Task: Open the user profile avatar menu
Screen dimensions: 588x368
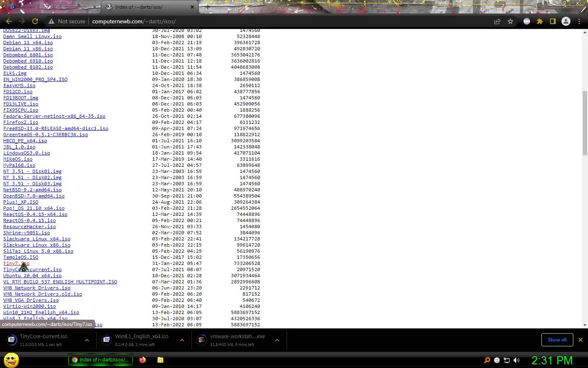Action: click(x=566, y=21)
